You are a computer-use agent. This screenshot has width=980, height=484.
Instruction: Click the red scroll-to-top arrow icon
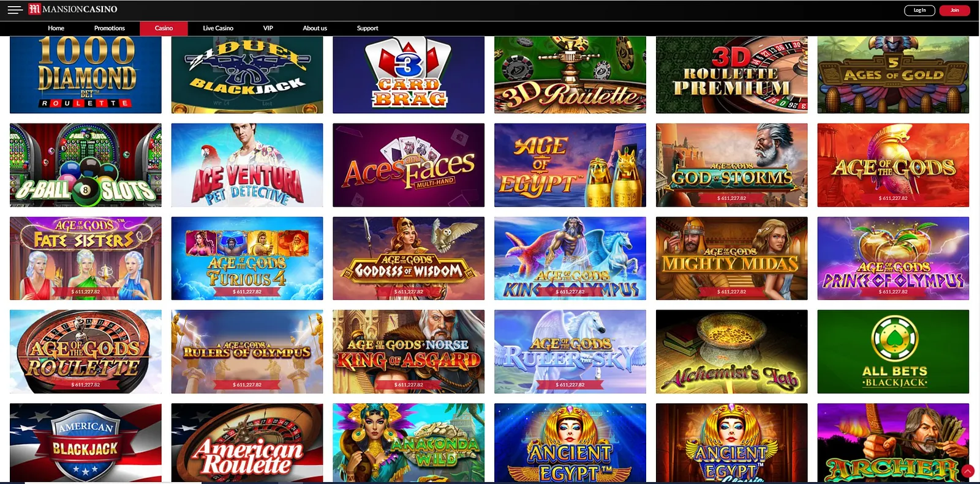point(968,471)
